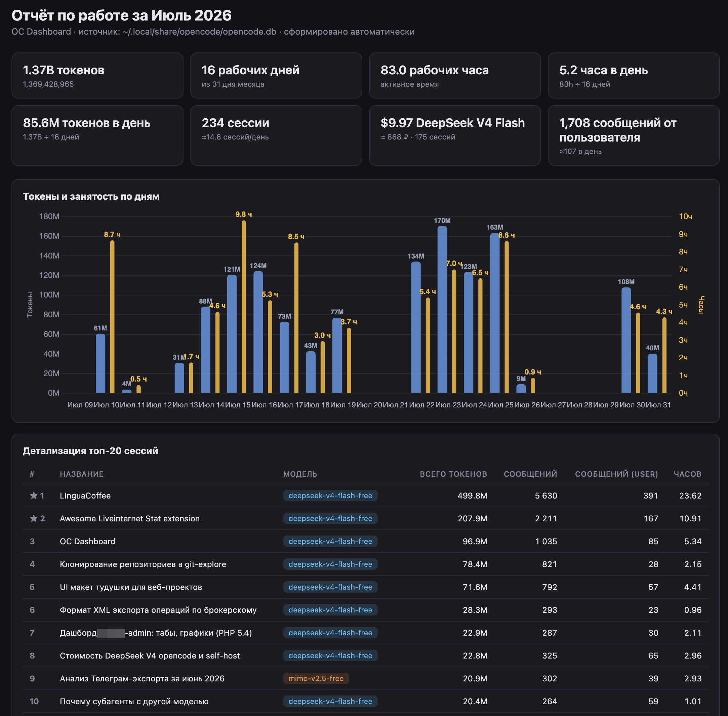
Task: Click the star icon beside Awesome Liveinternet Stat extension
Action: (34, 519)
